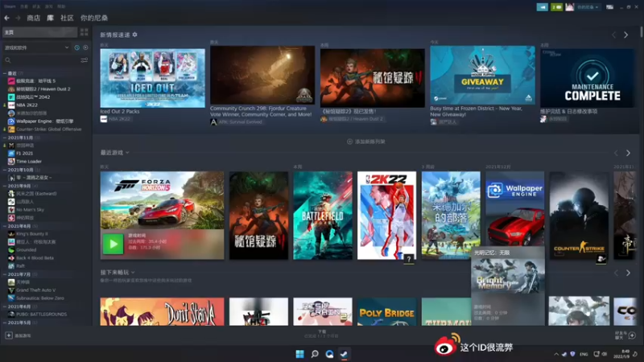This screenshot has height=362, width=644.
Task: Switch library to grid collections view
Action: coord(85,32)
